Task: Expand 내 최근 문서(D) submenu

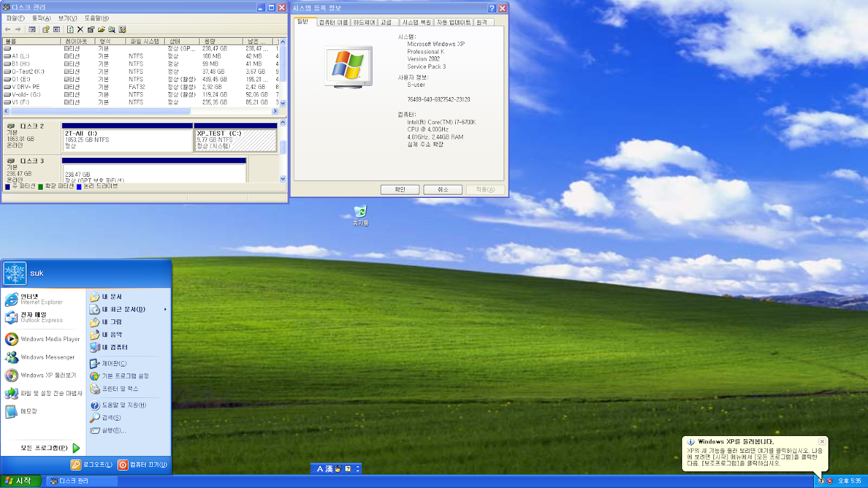Action: pos(128,309)
